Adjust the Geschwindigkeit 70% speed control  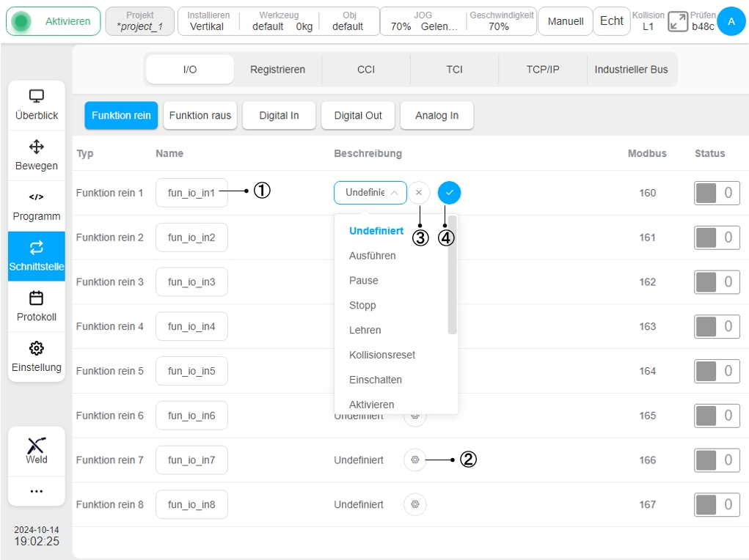[x=501, y=21]
